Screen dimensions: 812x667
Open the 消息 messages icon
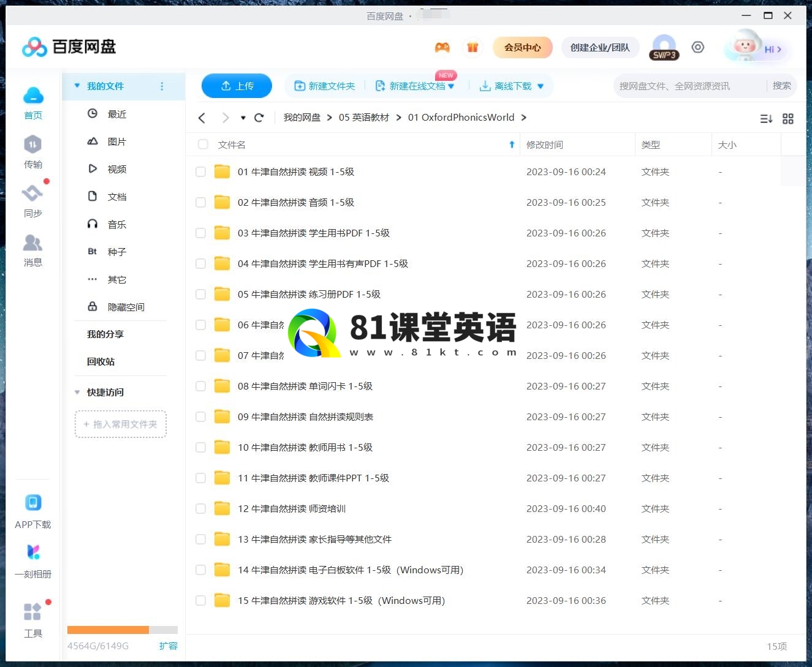coord(32,243)
